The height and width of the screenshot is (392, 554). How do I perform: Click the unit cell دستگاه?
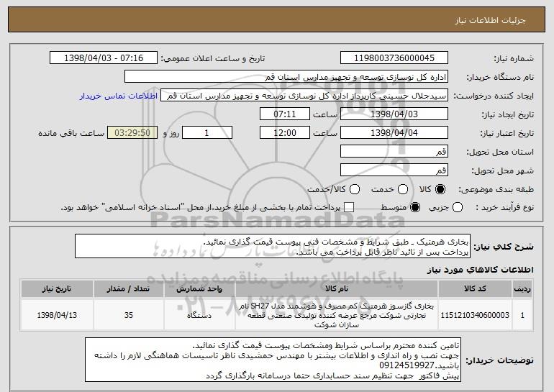(199, 315)
